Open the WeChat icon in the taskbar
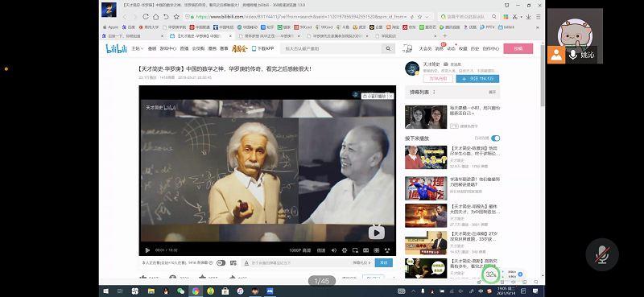 tap(180, 291)
